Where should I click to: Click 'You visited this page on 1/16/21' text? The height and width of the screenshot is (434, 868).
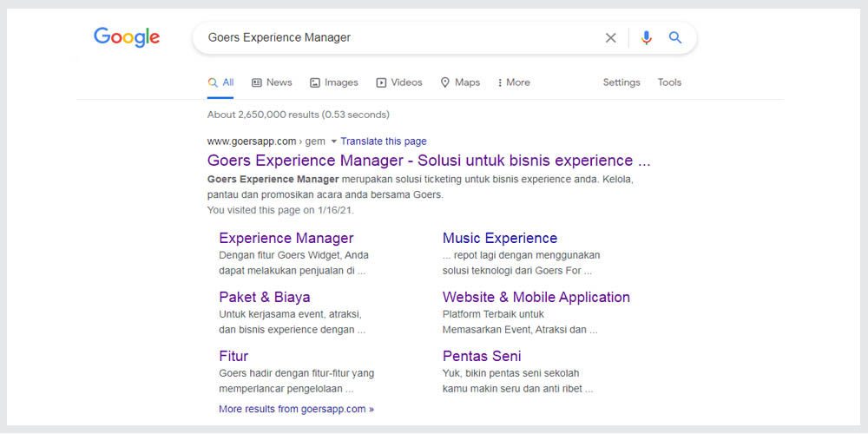280,210
